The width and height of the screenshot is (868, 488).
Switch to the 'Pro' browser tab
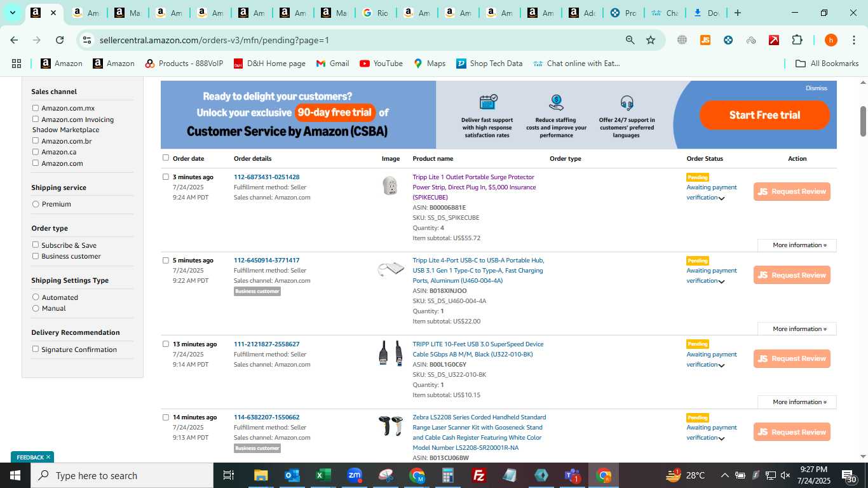(624, 13)
